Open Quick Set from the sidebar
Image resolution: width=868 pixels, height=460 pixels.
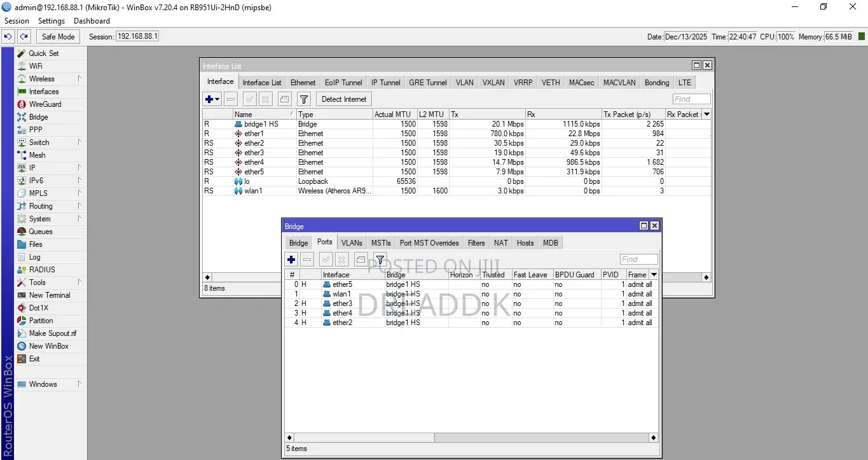pyautogui.click(x=43, y=53)
